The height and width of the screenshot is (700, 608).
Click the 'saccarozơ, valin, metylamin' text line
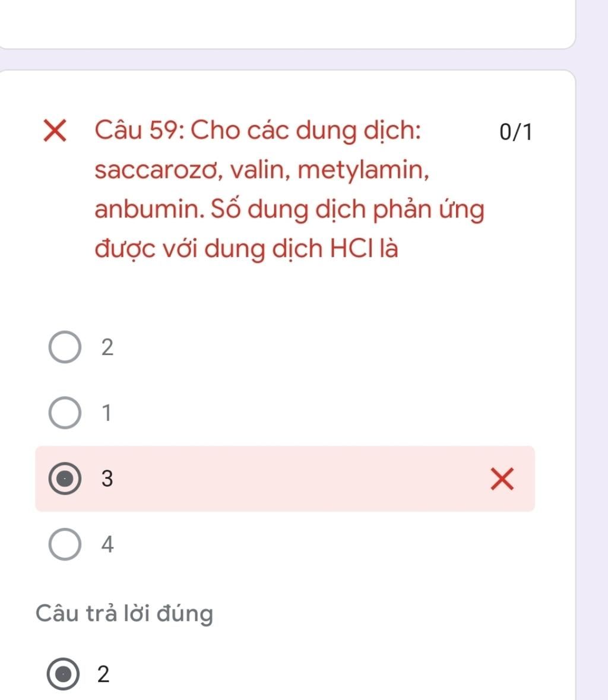tap(262, 170)
